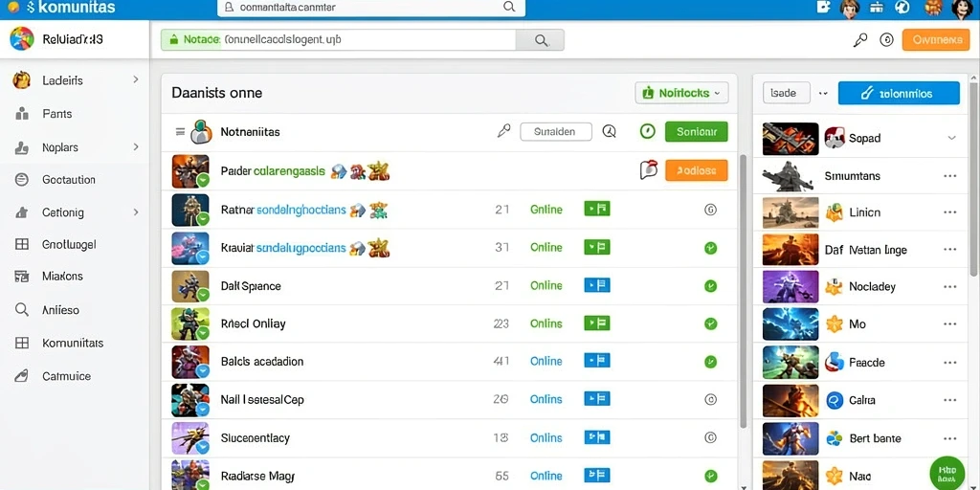
Task: Click the Peacde badge icon
Action: tap(835, 362)
